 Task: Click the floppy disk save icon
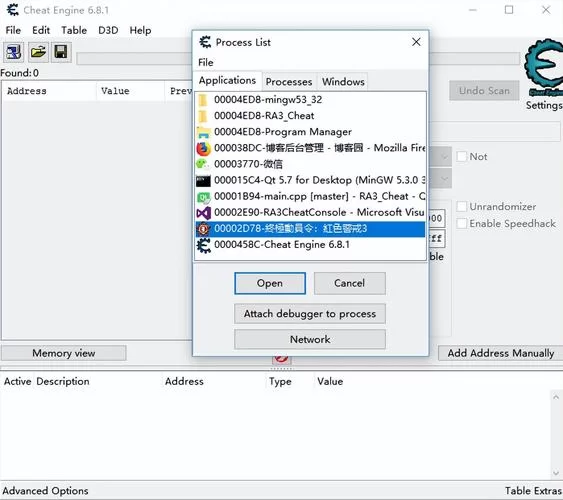(61, 52)
